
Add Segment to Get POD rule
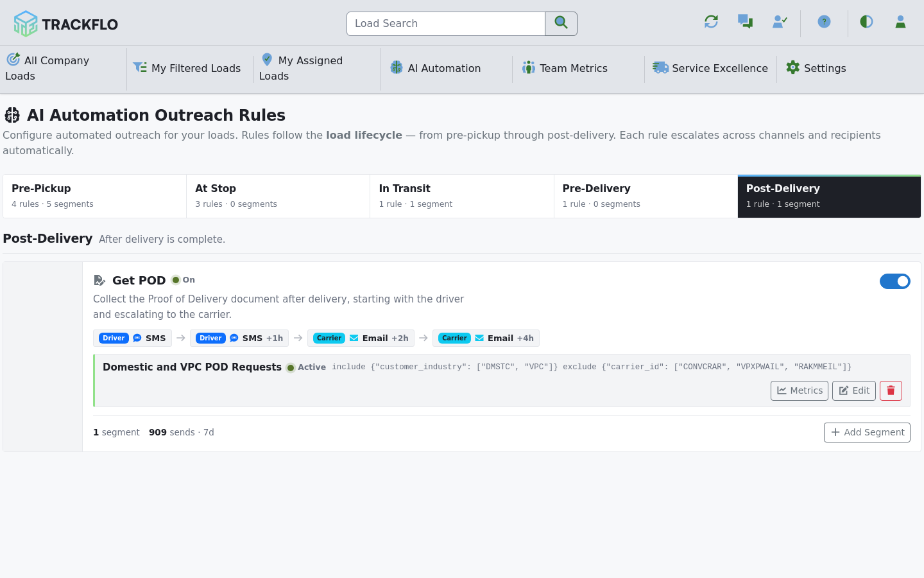(x=867, y=433)
